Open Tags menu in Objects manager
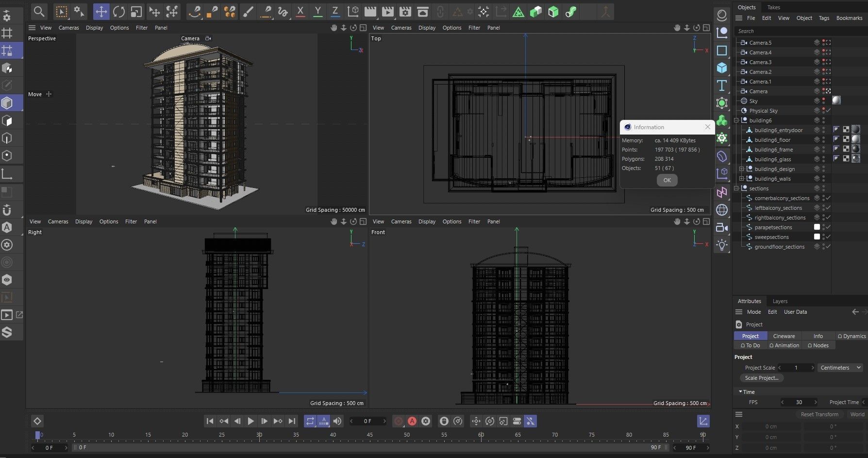 click(824, 18)
